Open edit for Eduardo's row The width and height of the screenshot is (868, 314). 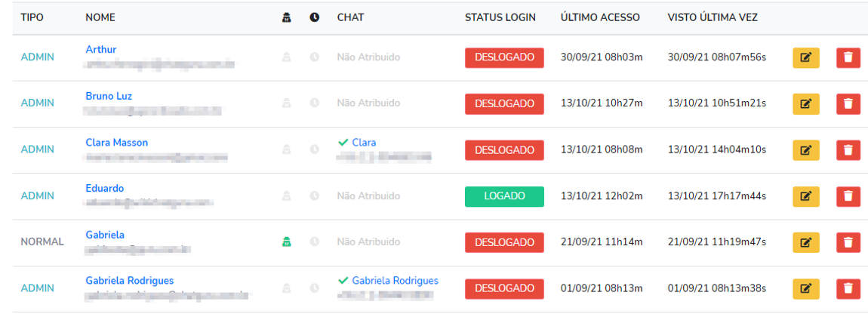point(806,196)
